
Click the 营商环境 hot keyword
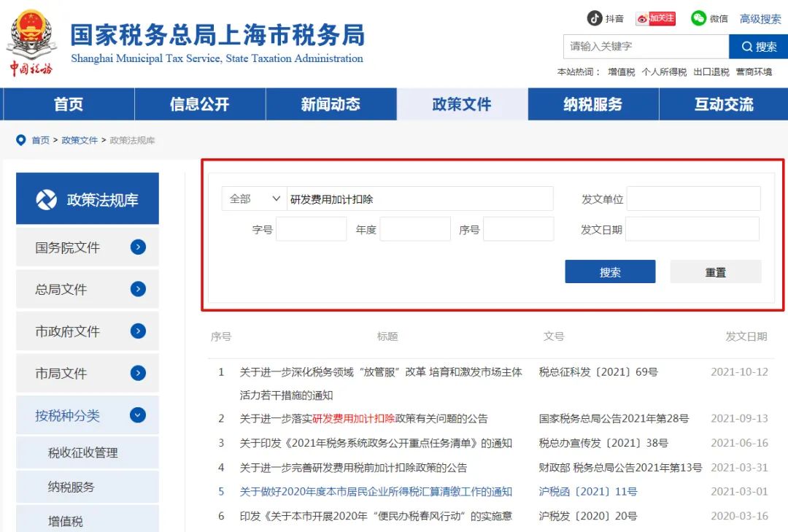point(754,72)
